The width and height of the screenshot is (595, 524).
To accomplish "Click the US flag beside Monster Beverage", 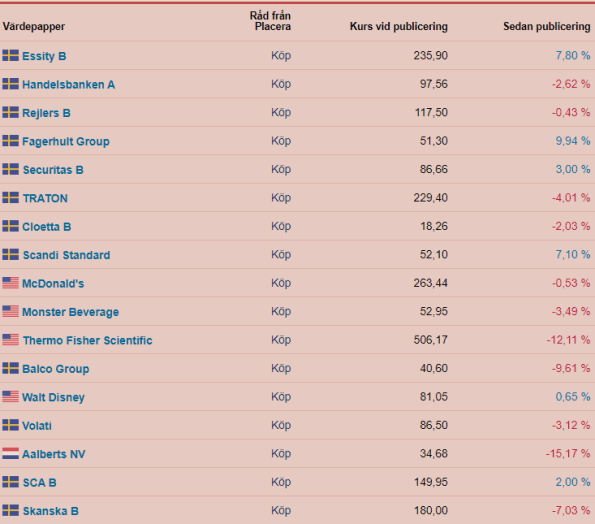I will coord(10,312).
